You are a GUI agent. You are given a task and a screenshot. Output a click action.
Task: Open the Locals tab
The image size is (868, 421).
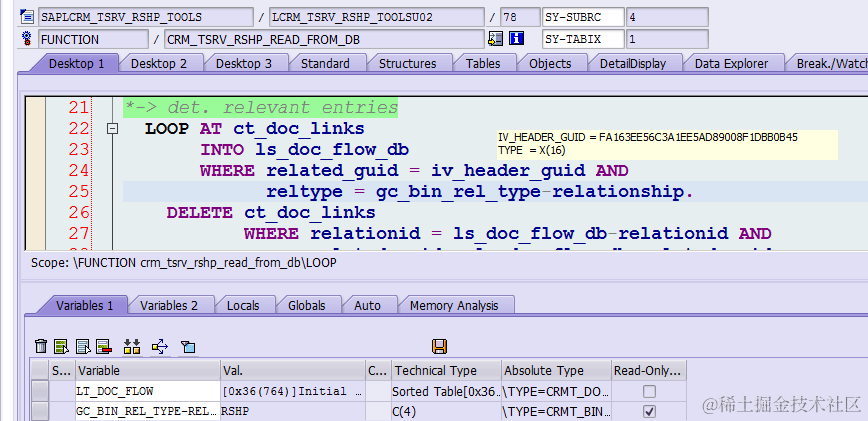(x=243, y=305)
